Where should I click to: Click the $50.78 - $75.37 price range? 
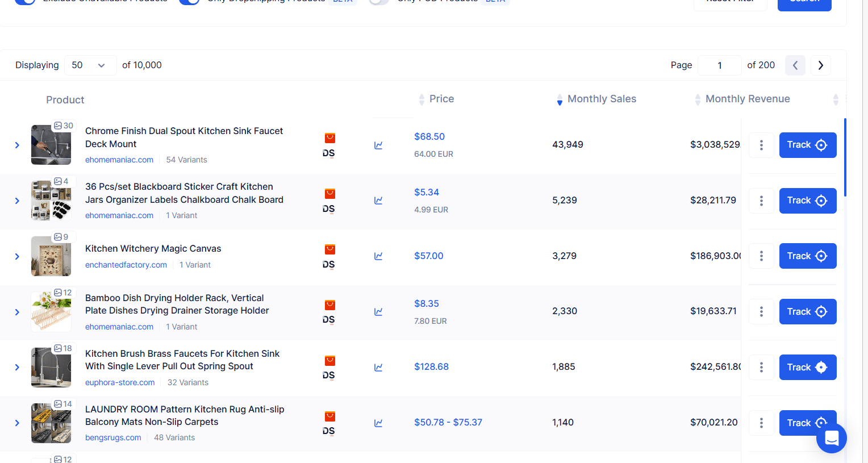(x=448, y=422)
